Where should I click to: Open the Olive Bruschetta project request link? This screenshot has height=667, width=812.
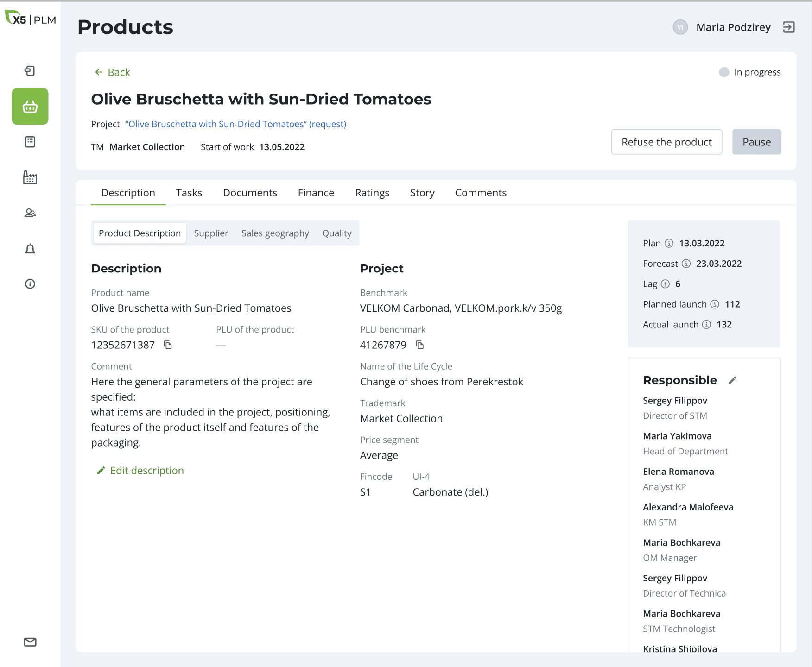click(x=235, y=124)
